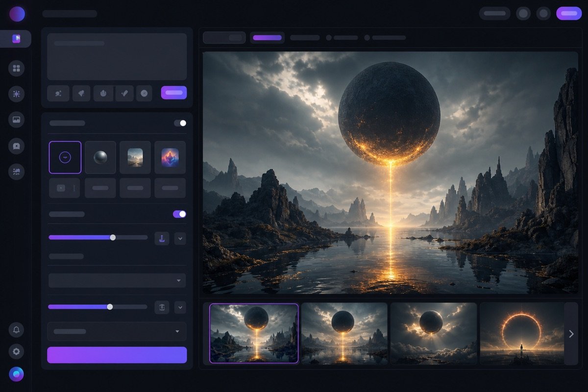Viewport: 588px width, 392px height.
Task: Click the large purple gradient button at panel bottom
Action: coord(117,355)
